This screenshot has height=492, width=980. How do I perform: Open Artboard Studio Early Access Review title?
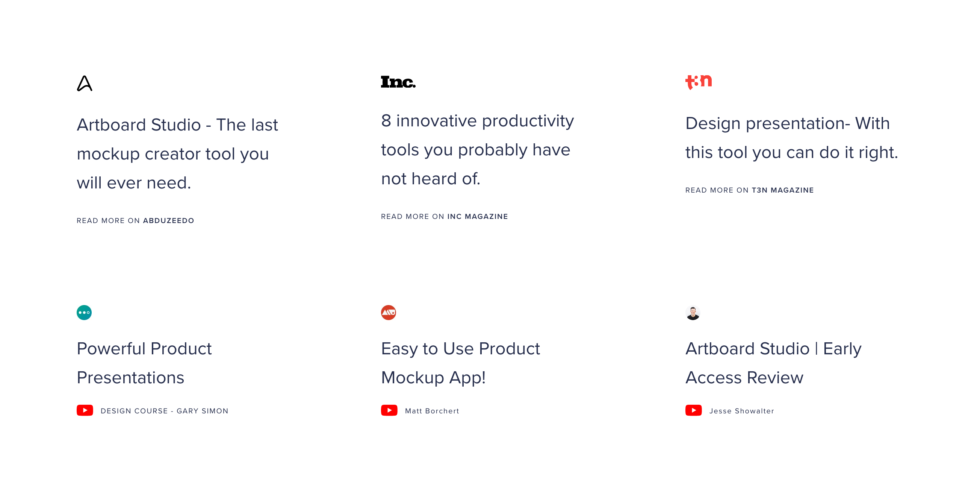click(773, 363)
